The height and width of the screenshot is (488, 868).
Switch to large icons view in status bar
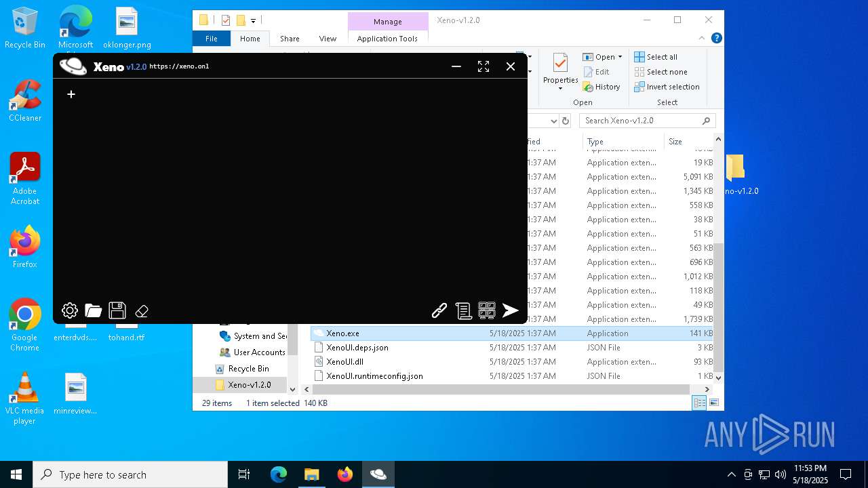pos(714,403)
